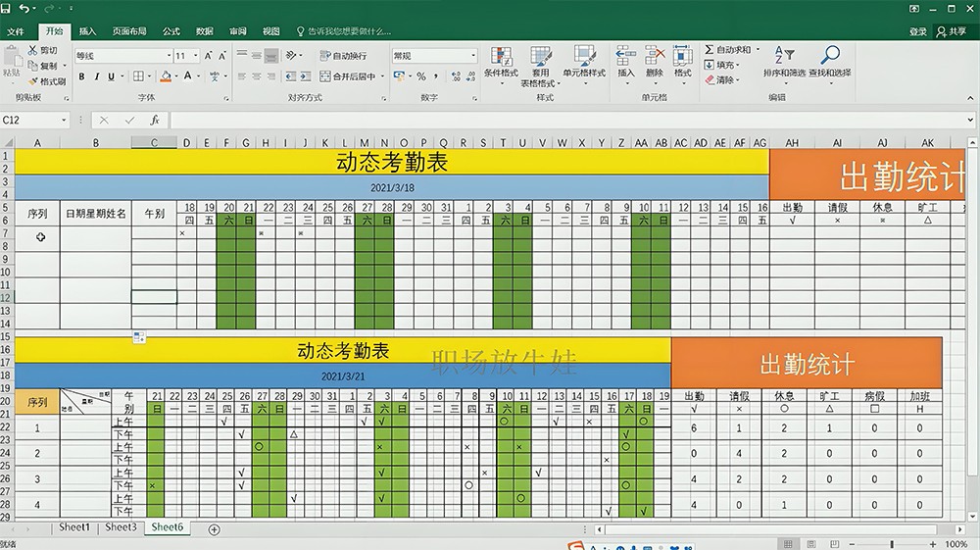This screenshot has height=550, width=980.
Task: Apply percent style format
Action: pyautogui.click(x=421, y=76)
